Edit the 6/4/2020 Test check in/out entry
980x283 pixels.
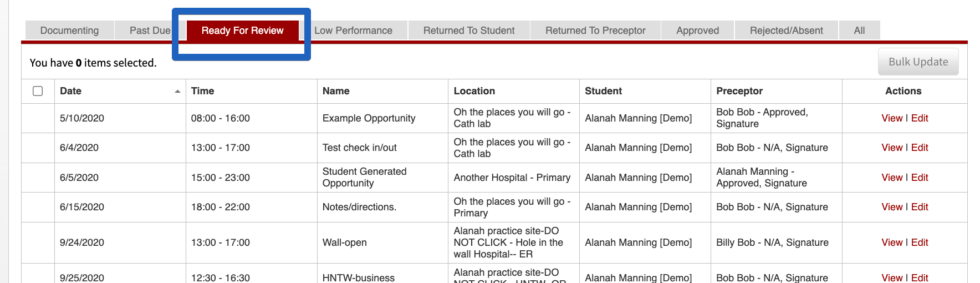pyautogui.click(x=920, y=148)
